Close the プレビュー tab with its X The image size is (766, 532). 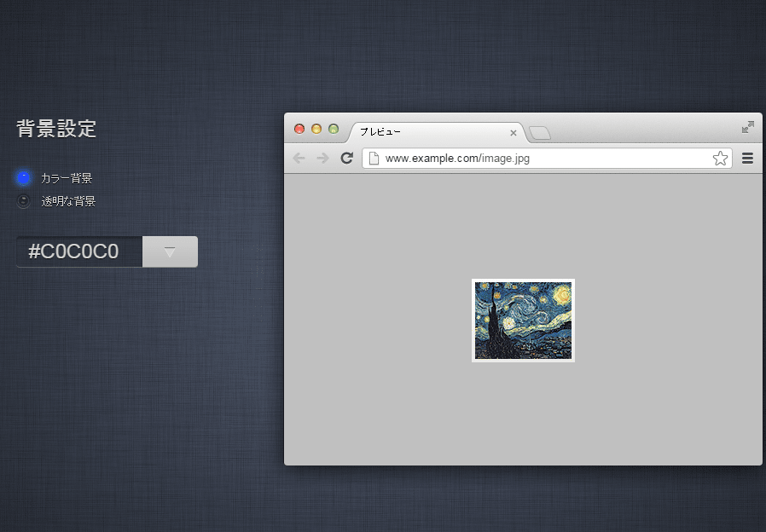514,133
